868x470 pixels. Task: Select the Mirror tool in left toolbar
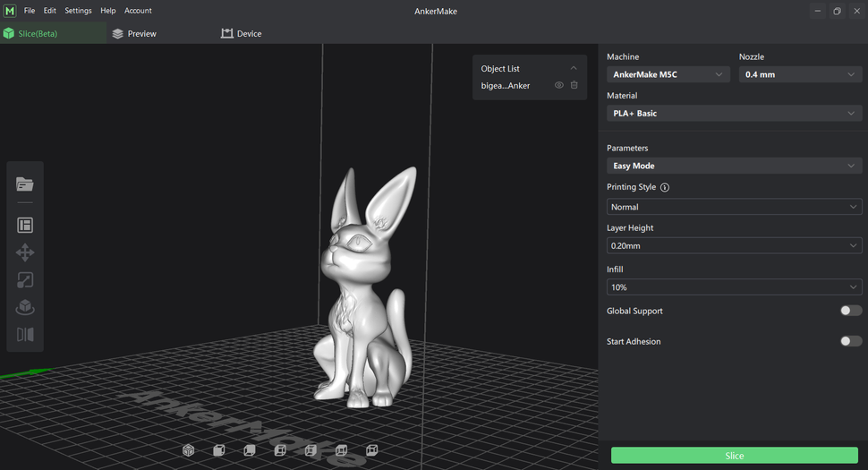pos(25,335)
